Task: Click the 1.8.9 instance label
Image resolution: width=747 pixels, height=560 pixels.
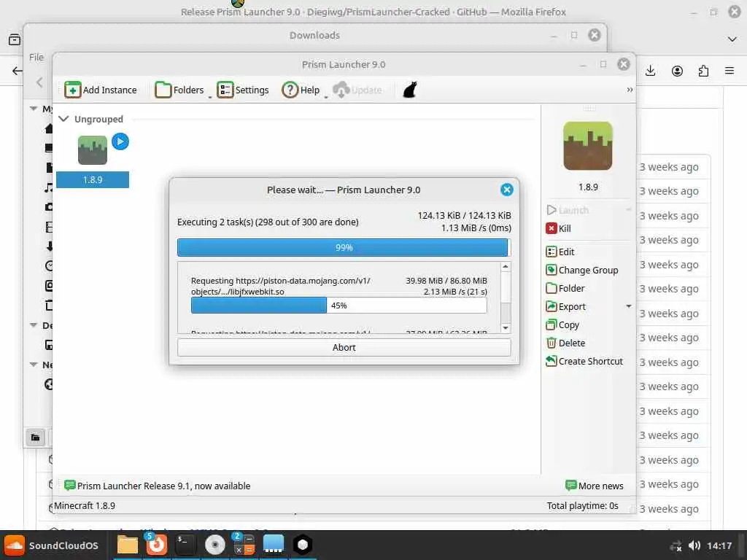Action: coord(93,180)
